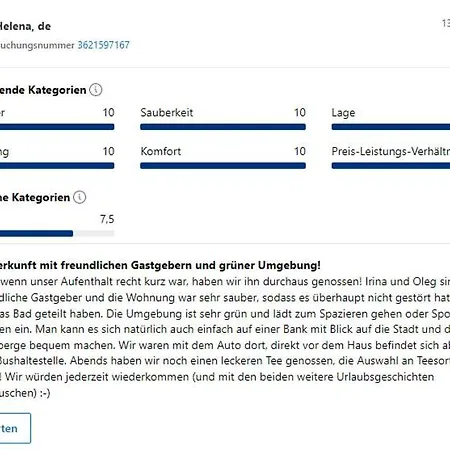This screenshot has width=450, height=450.
Task: Click the Sauberkeit category label
Action: coord(167,112)
